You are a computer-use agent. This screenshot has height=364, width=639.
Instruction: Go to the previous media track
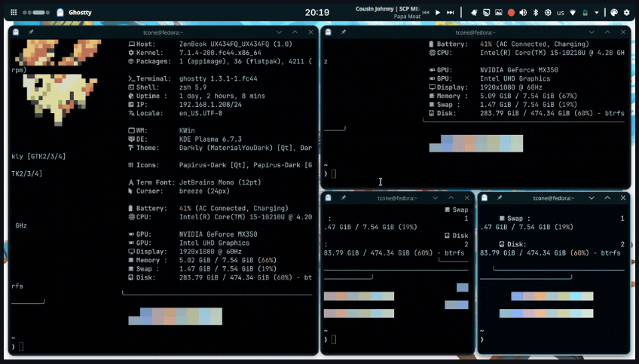[x=426, y=13]
